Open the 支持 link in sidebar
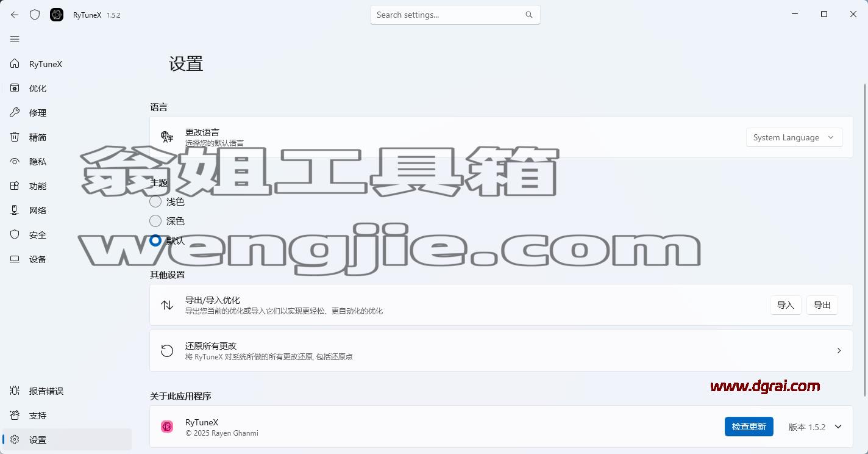Image resolution: width=868 pixels, height=454 pixels. pyautogui.click(x=66, y=415)
